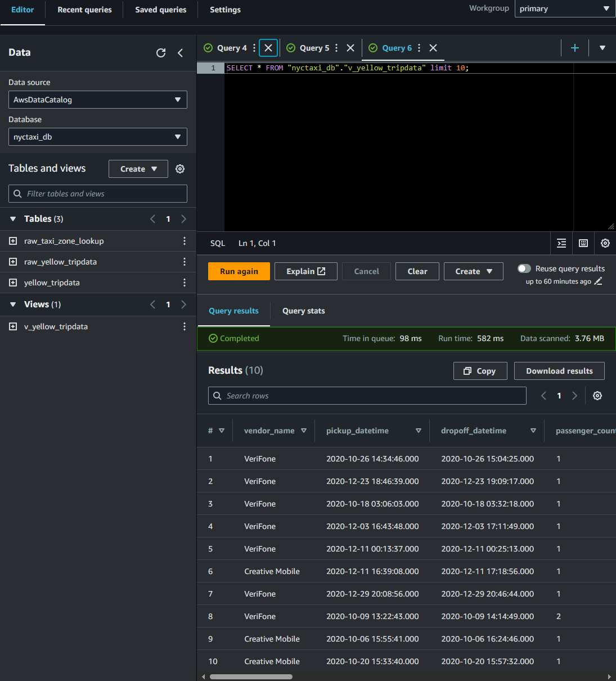This screenshot has height=681, width=616.
Task: Expand yellow_tripdata table columns
Action: 13,283
